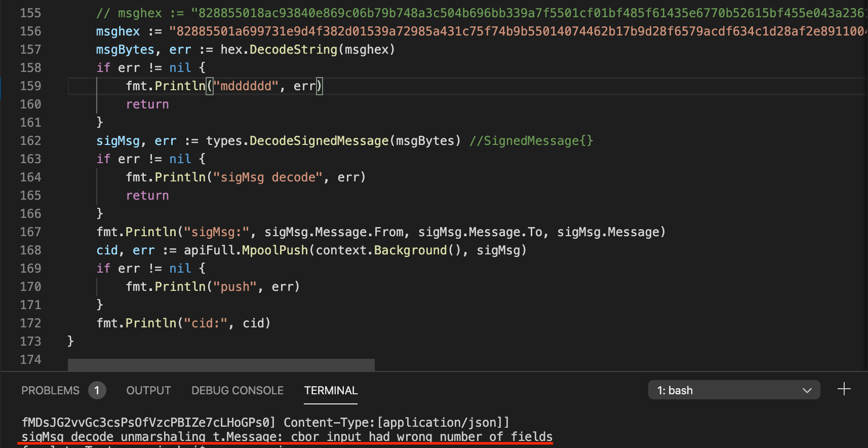Click line number 174 in the gutter
This screenshot has width=868, height=448.
[30, 360]
